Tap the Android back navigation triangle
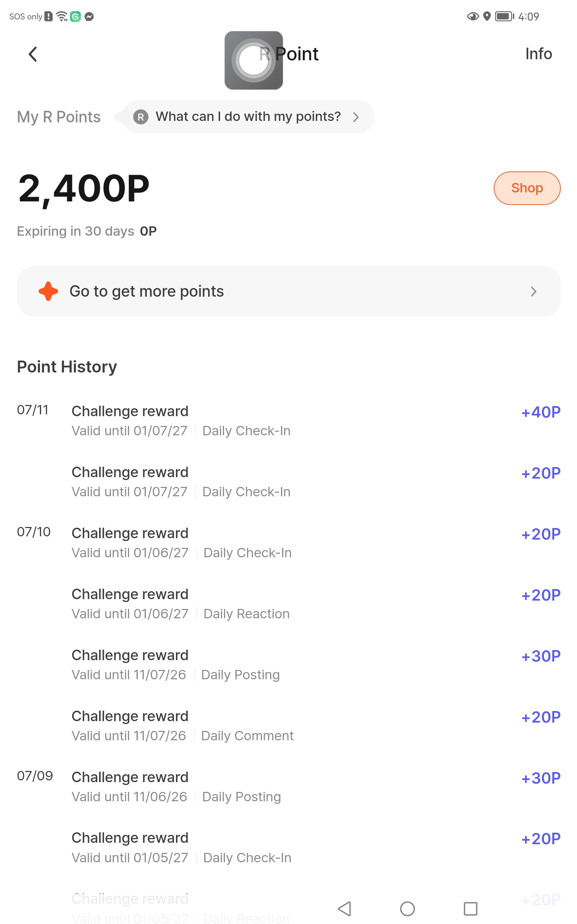 [345, 908]
